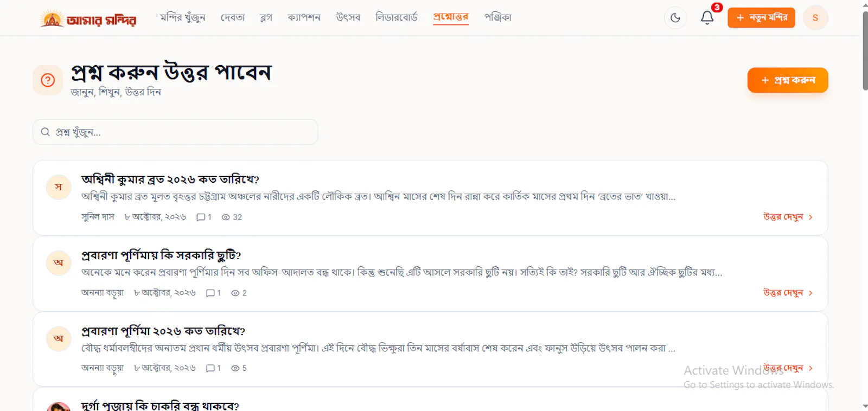This screenshot has height=411, width=868.
Task: Toggle dark mode moon icon
Action: pos(675,18)
